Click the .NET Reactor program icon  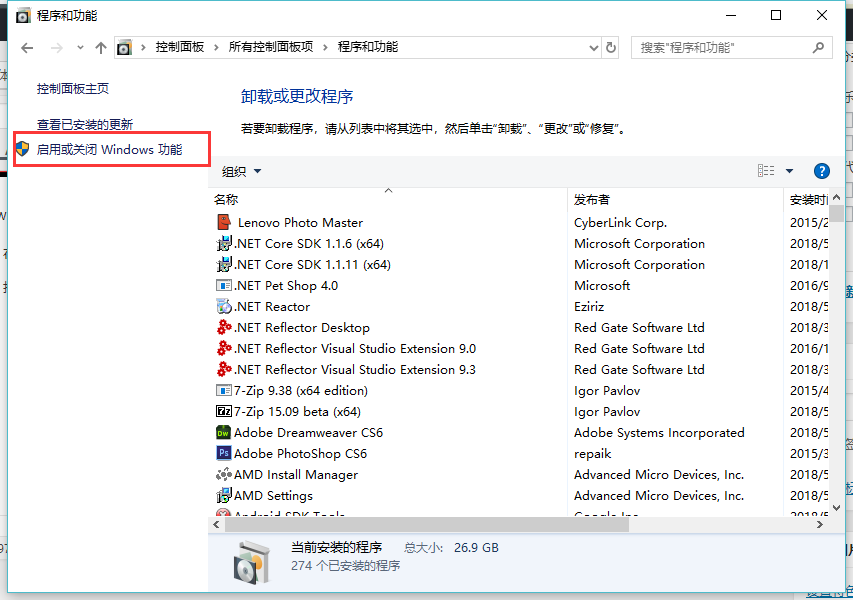tap(224, 306)
